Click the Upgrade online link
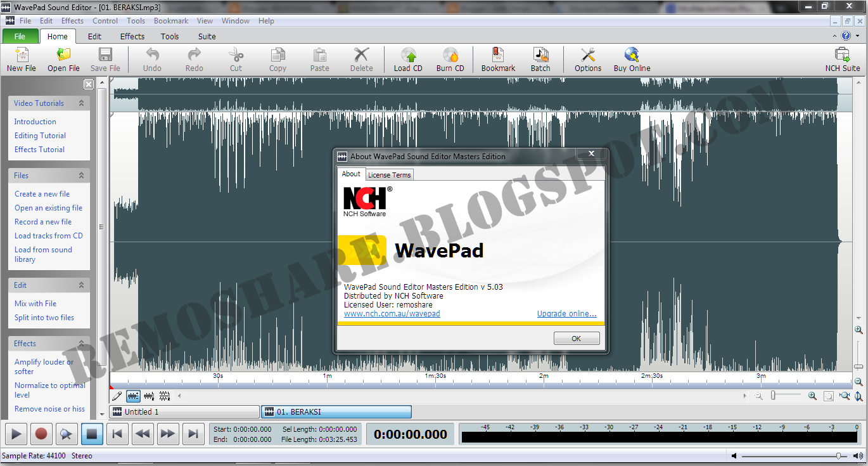The height and width of the screenshot is (466, 868). 566,313
